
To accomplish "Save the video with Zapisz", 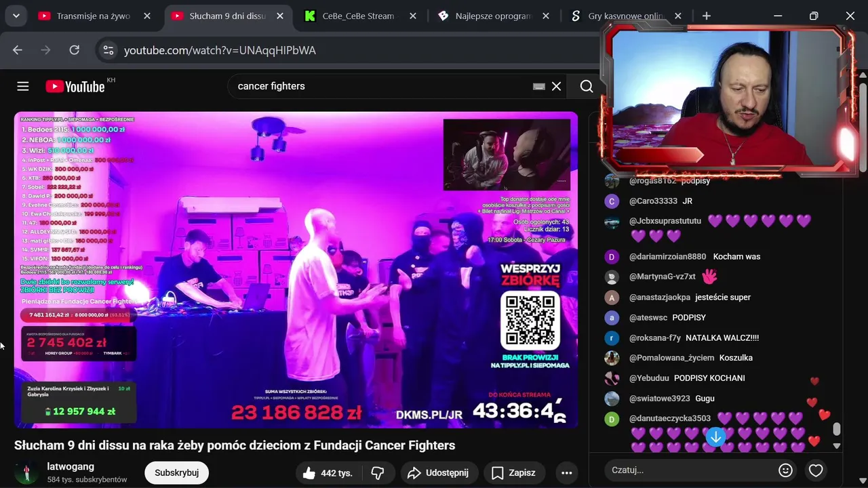I will [x=513, y=472].
